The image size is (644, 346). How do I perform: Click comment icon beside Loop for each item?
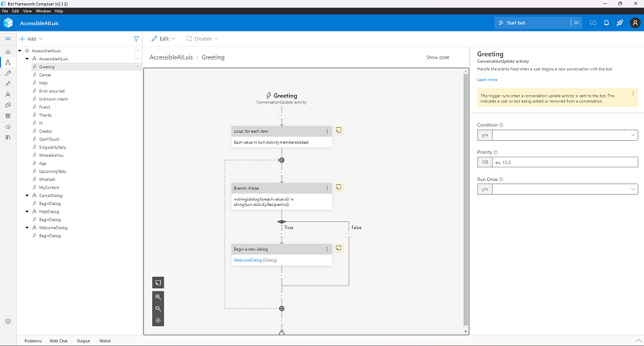[x=338, y=130]
